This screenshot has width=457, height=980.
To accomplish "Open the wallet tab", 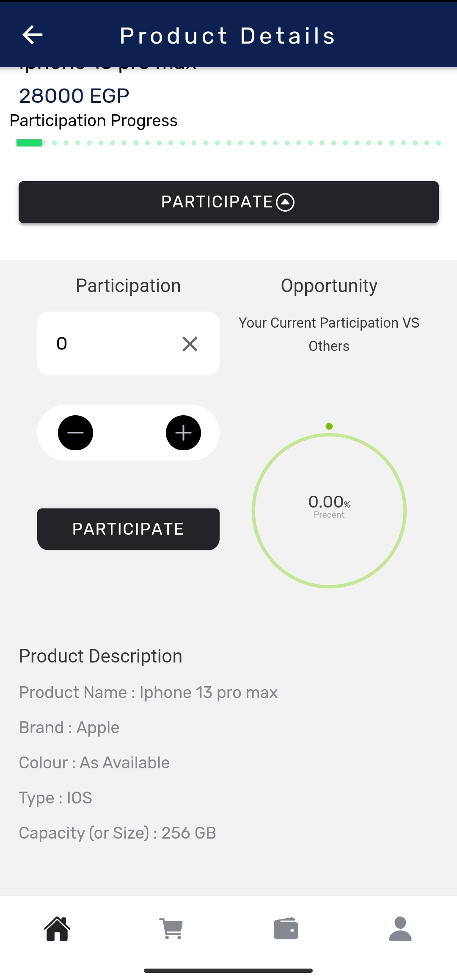I will click(286, 929).
